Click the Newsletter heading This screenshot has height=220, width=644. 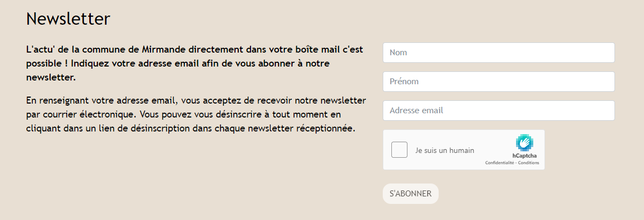pos(68,19)
